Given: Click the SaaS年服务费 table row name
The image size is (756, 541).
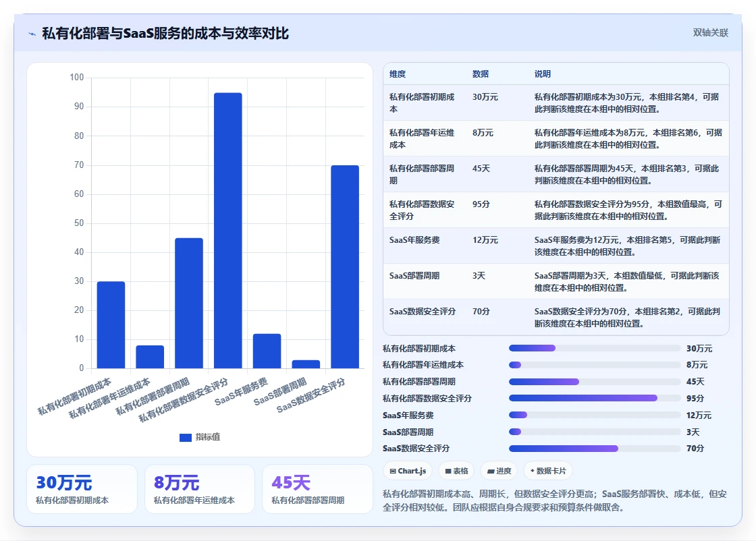Looking at the screenshot, I should (414, 240).
